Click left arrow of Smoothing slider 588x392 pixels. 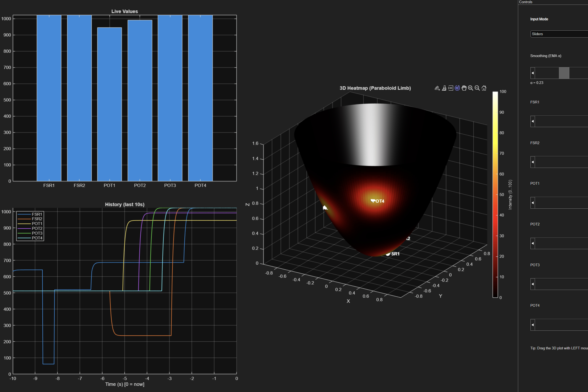(533, 73)
